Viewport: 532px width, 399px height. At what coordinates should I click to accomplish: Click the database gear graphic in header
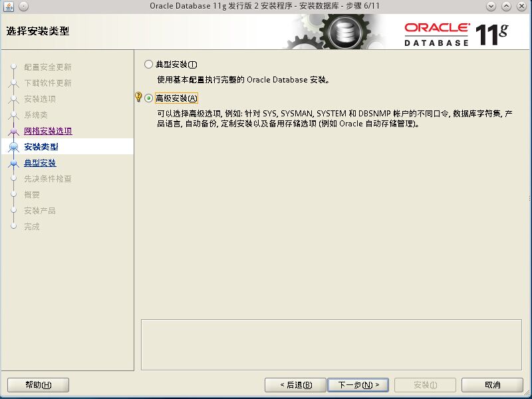(344, 32)
